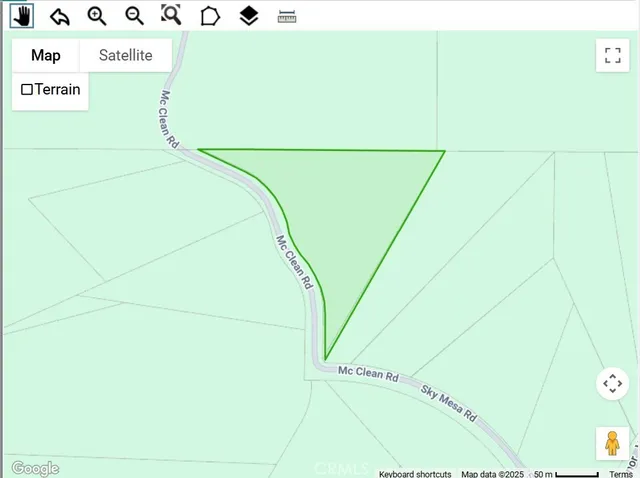Toggle fullscreen map view
The height and width of the screenshot is (478, 640).
(x=612, y=55)
